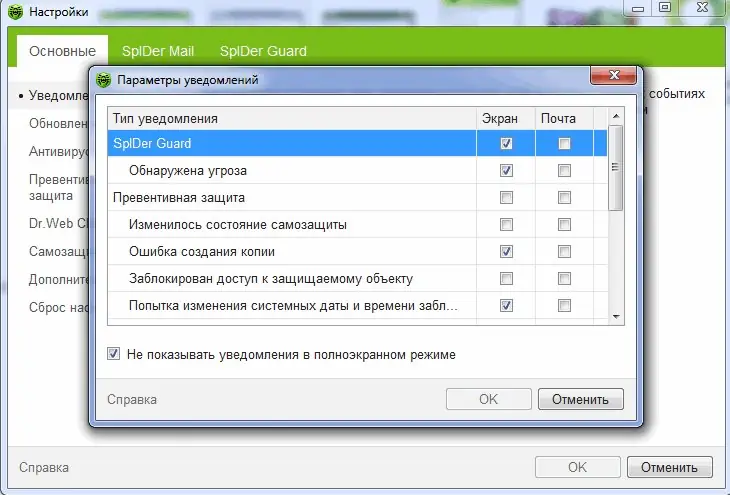Click the Почта column header
730x495 pixels.
click(564, 118)
